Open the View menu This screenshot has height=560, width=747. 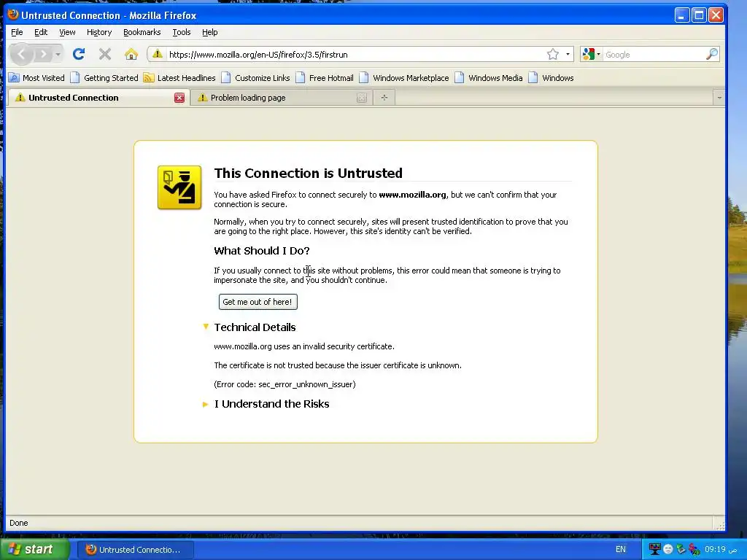point(67,32)
